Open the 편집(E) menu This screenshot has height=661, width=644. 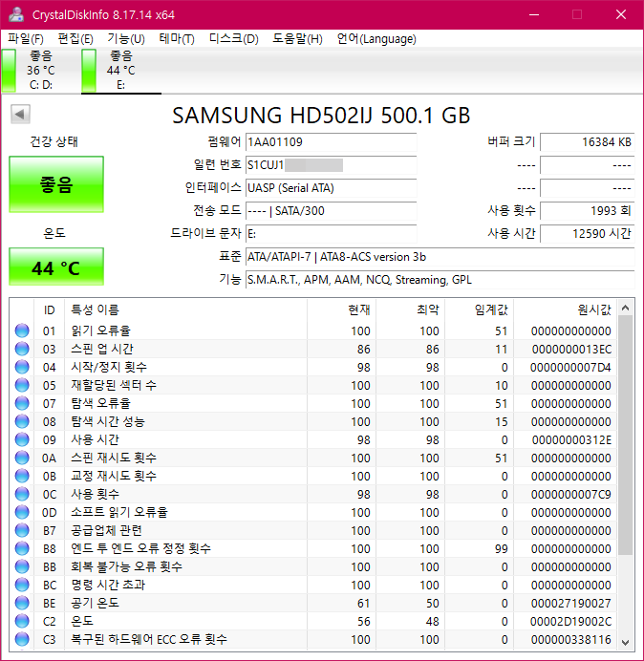[75, 39]
